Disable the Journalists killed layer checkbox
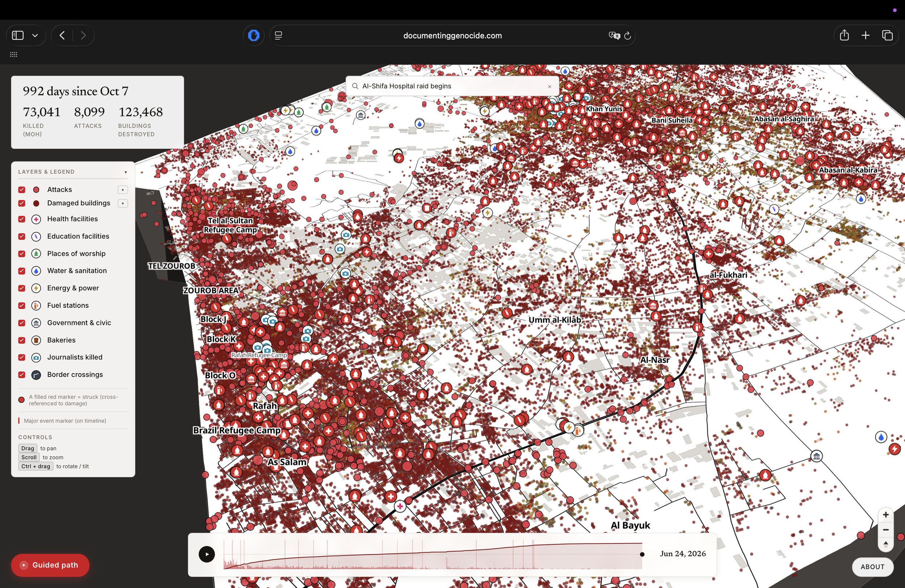 pos(22,357)
